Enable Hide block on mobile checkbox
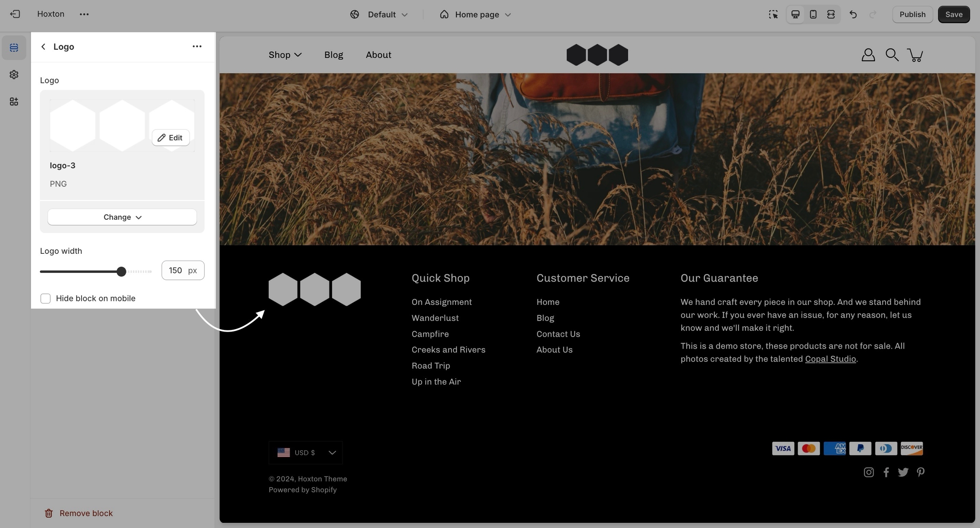This screenshot has height=528, width=980. [46, 298]
